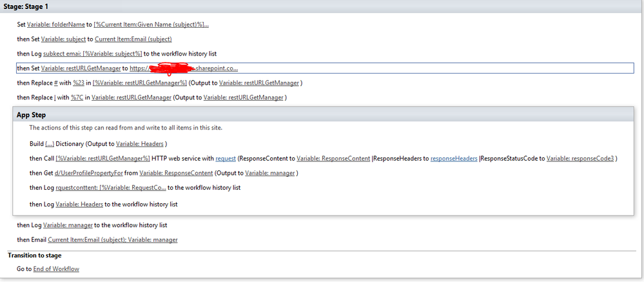
Task: Click Variable: Headers in the Log action
Action: point(79,204)
